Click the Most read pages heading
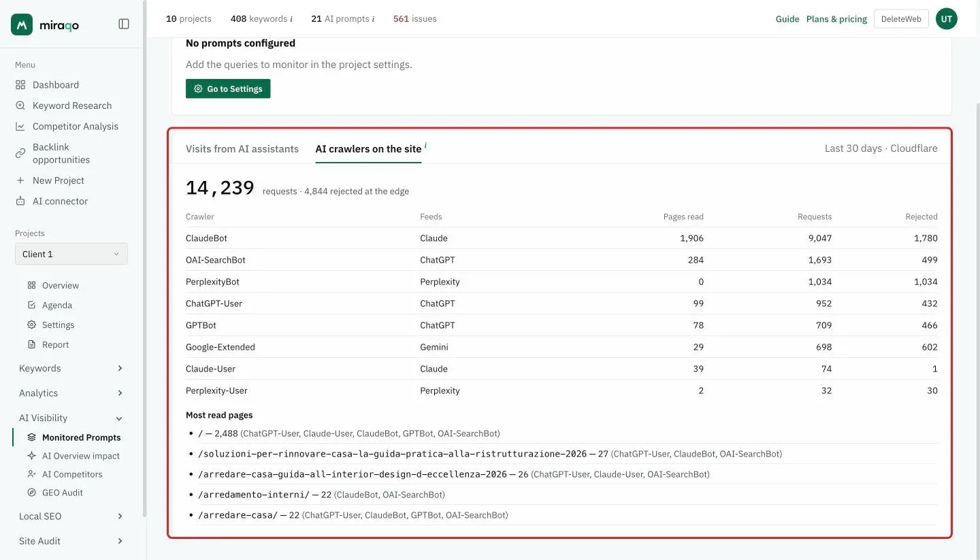Image resolution: width=980 pixels, height=560 pixels. click(219, 415)
